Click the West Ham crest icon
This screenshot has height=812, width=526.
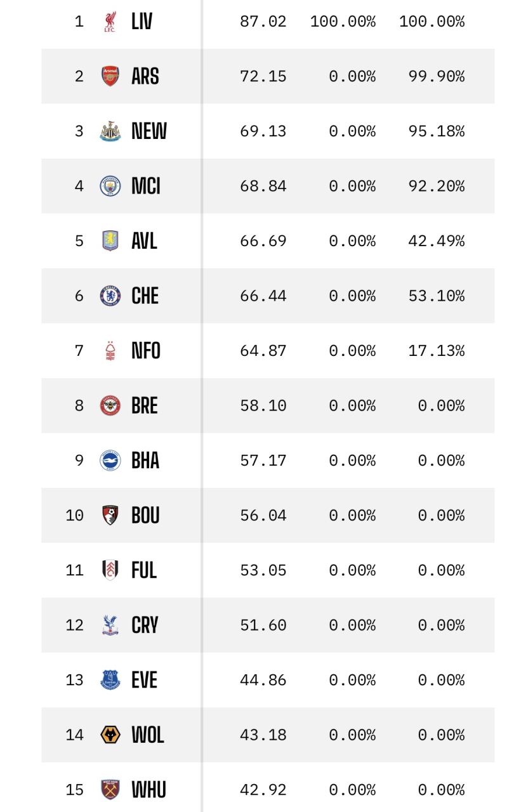pyautogui.click(x=110, y=790)
